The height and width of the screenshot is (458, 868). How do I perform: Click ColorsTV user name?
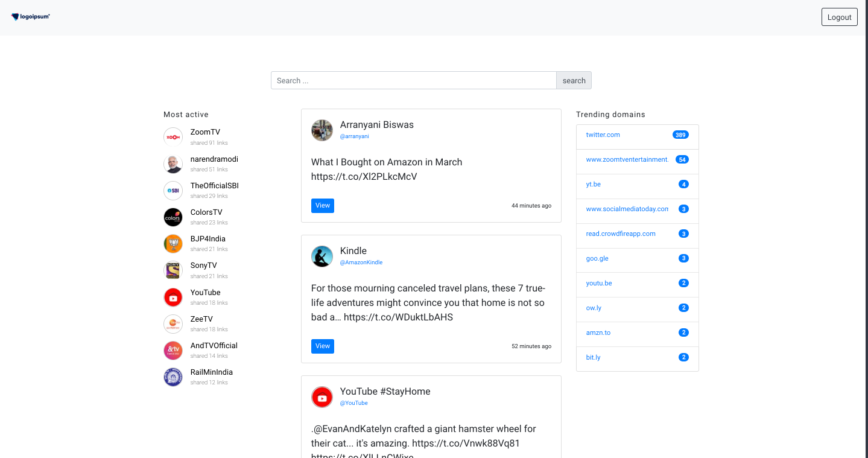pos(206,212)
